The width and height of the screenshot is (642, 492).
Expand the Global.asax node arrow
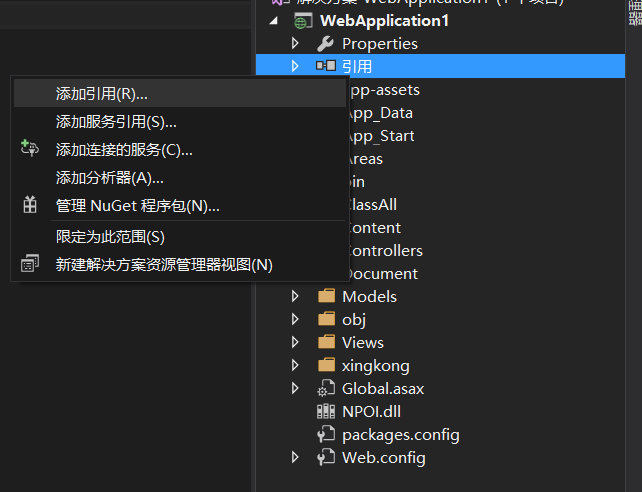point(295,388)
